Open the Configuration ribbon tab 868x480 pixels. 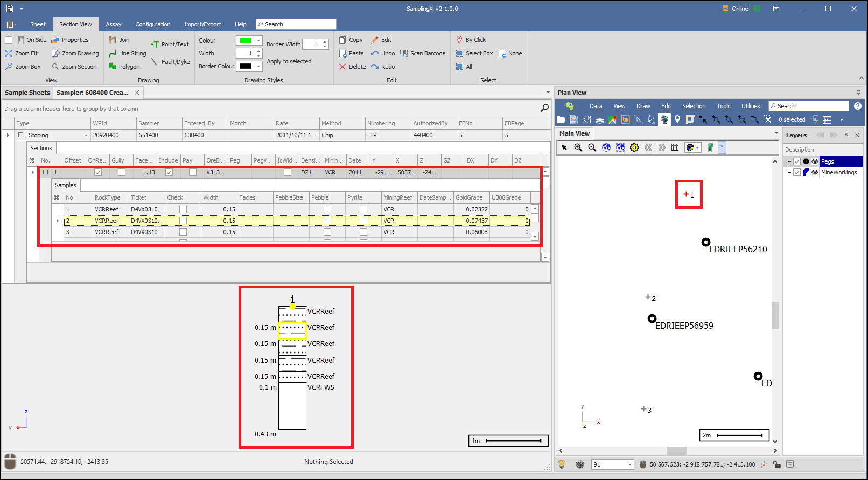[152, 24]
